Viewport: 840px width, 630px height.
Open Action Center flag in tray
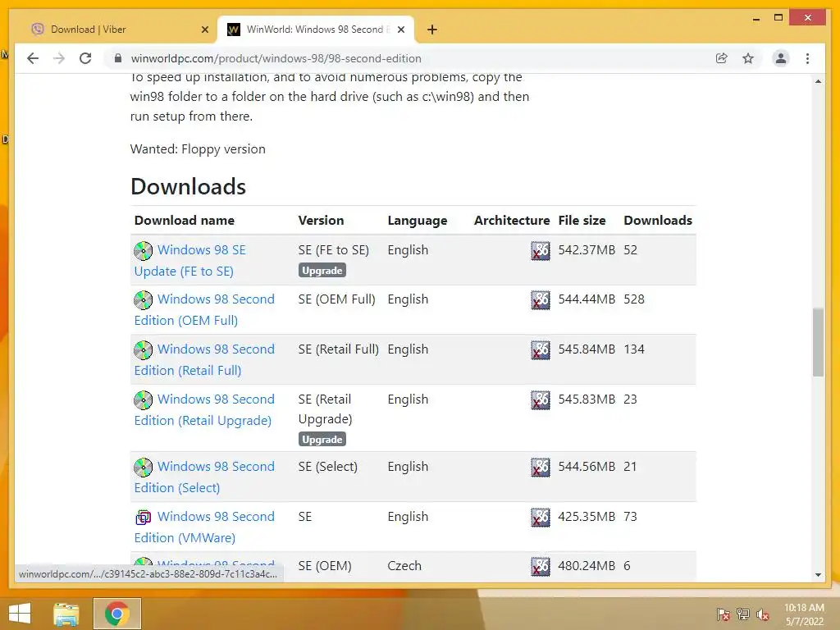pos(724,614)
